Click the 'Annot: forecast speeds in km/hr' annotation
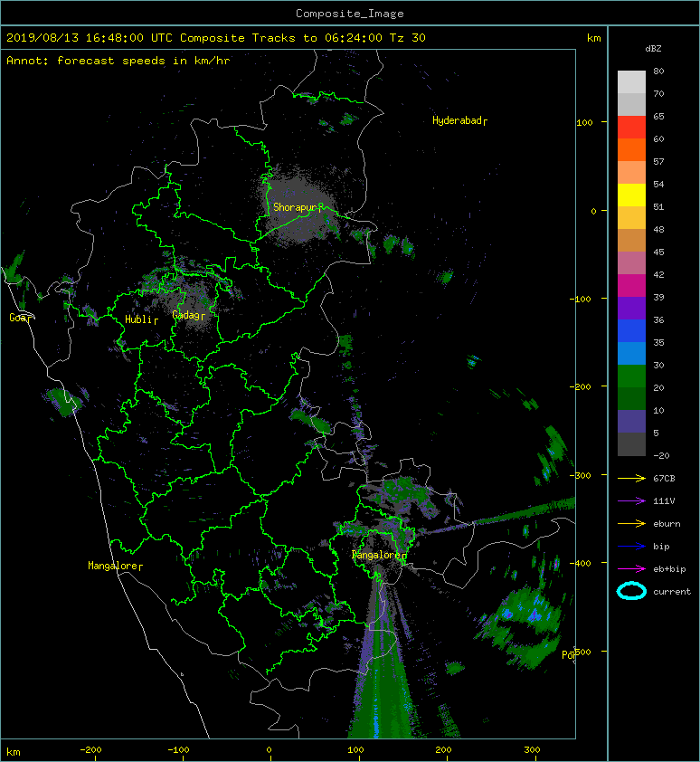This screenshot has width=700, height=762. (118, 61)
